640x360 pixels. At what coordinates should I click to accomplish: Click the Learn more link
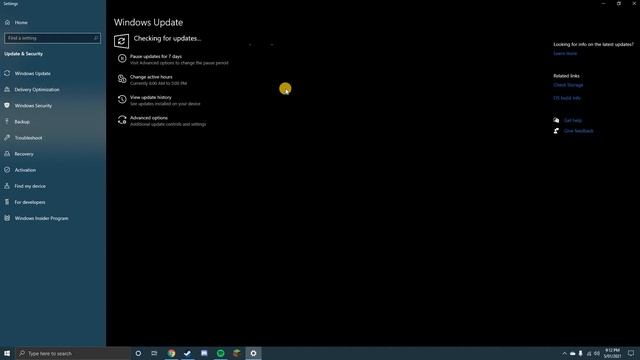(x=565, y=53)
